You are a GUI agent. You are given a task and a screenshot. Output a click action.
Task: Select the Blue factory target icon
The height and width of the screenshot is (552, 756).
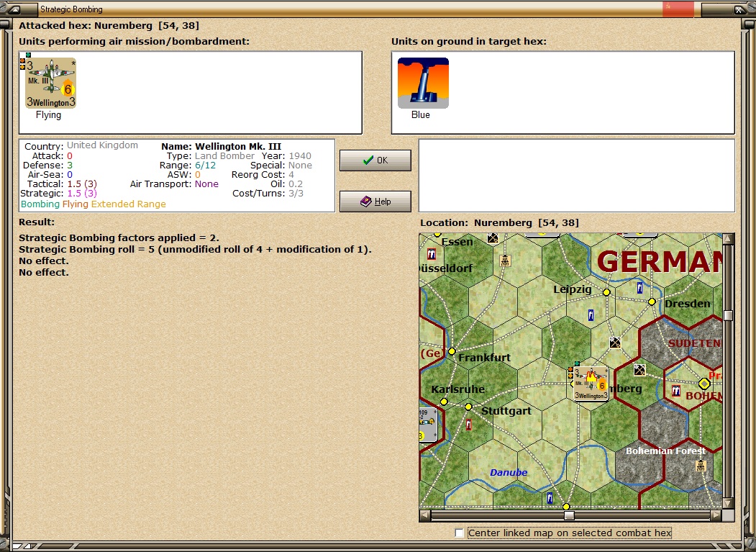click(423, 83)
